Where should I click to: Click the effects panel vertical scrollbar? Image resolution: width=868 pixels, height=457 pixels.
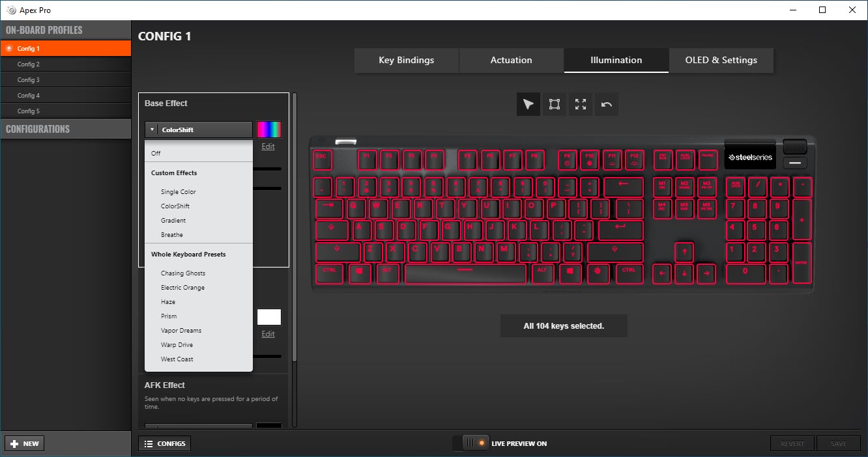pos(295,228)
